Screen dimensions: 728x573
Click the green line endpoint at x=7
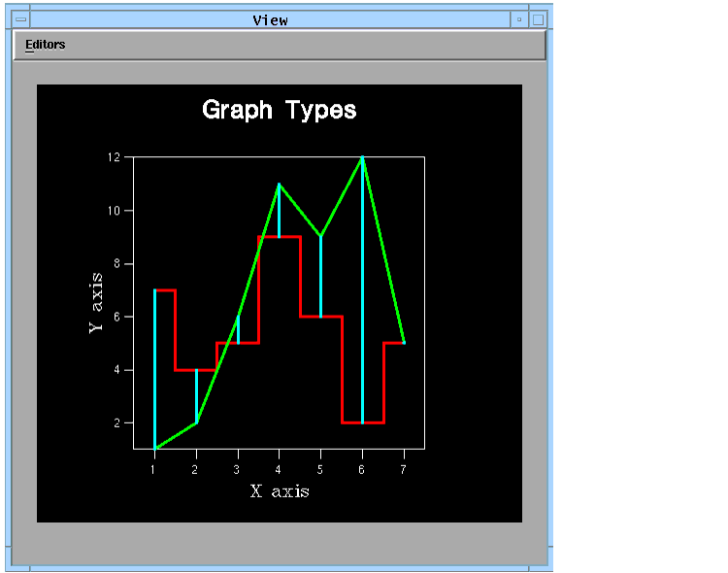click(403, 342)
